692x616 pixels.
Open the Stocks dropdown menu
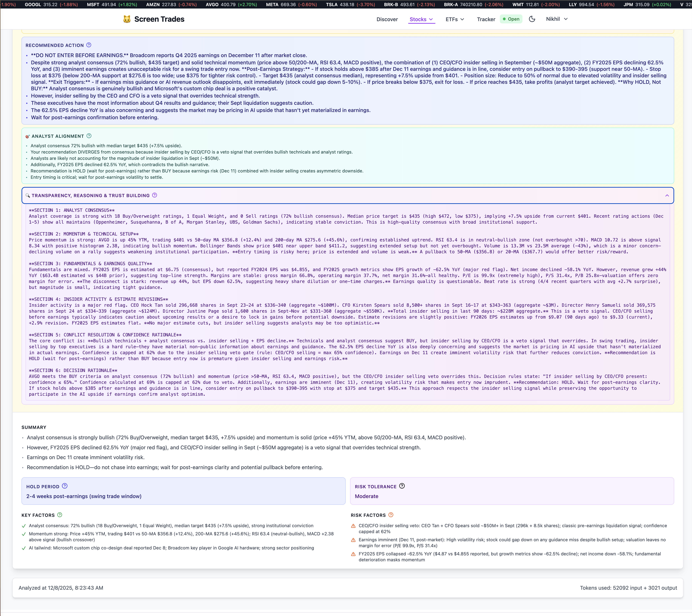pyautogui.click(x=421, y=19)
